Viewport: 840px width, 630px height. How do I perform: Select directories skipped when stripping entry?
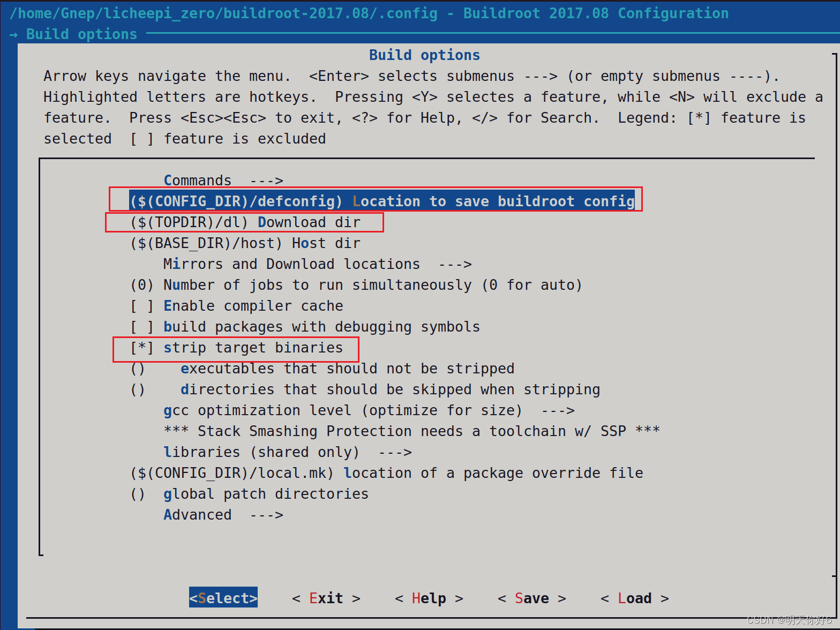coord(365,389)
